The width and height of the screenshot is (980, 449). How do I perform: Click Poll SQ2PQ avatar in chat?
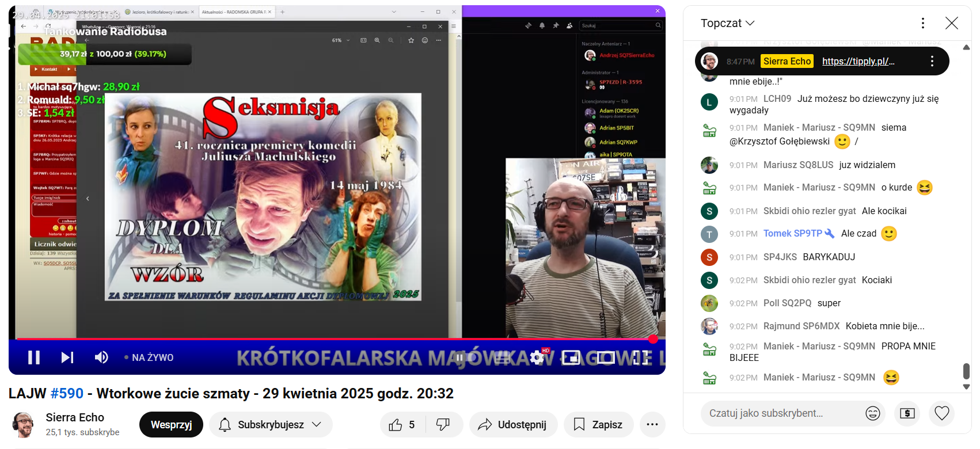click(x=709, y=303)
